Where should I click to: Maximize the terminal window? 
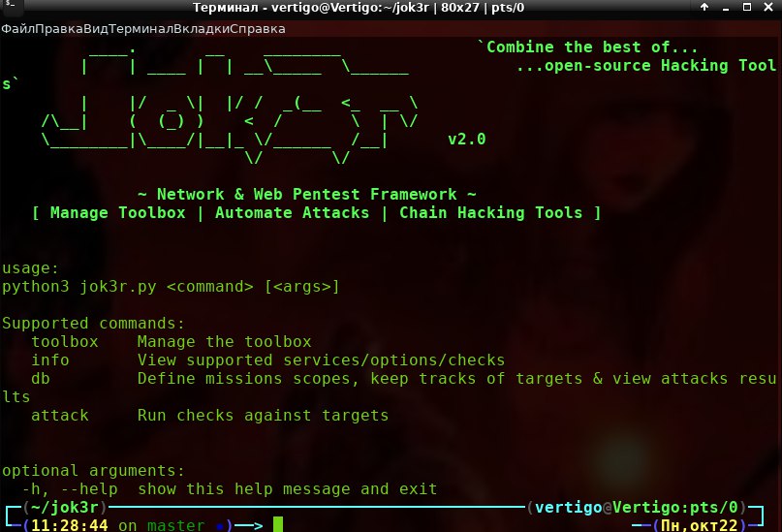tap(746, 7)
